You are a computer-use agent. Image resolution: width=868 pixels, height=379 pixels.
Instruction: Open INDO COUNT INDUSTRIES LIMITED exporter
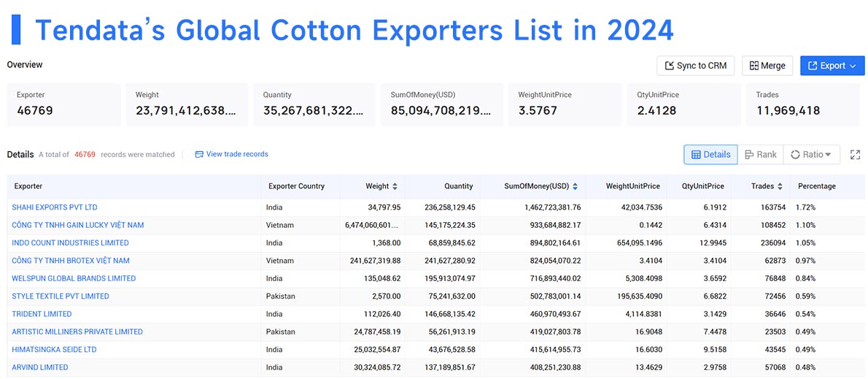coord(70,242)
